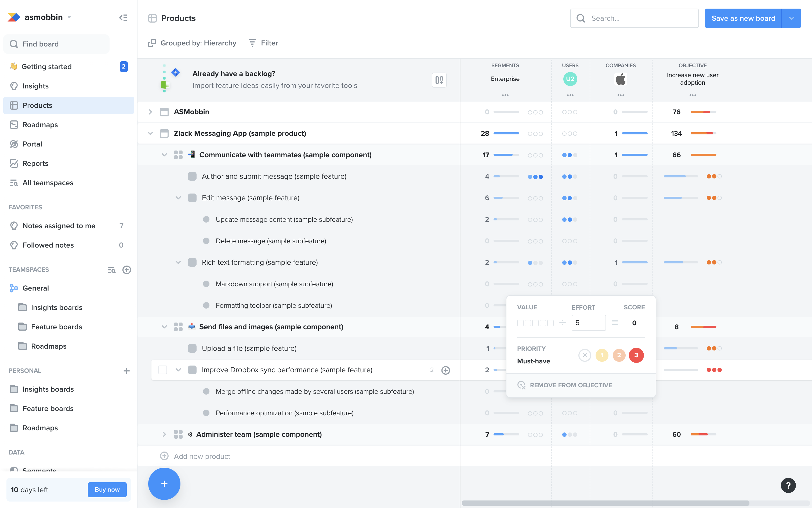Image resolution: width=812 pixels, height=508 pixels.
Task: Add a personal board with plus icon
Action: pos(126,371)
